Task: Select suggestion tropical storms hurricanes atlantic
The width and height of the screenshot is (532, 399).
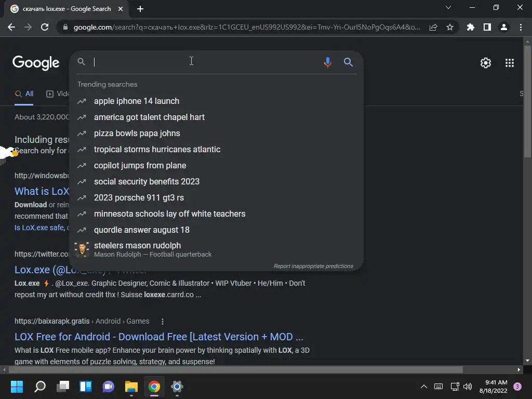Action: pyautogui.click(x=216, y=149)
